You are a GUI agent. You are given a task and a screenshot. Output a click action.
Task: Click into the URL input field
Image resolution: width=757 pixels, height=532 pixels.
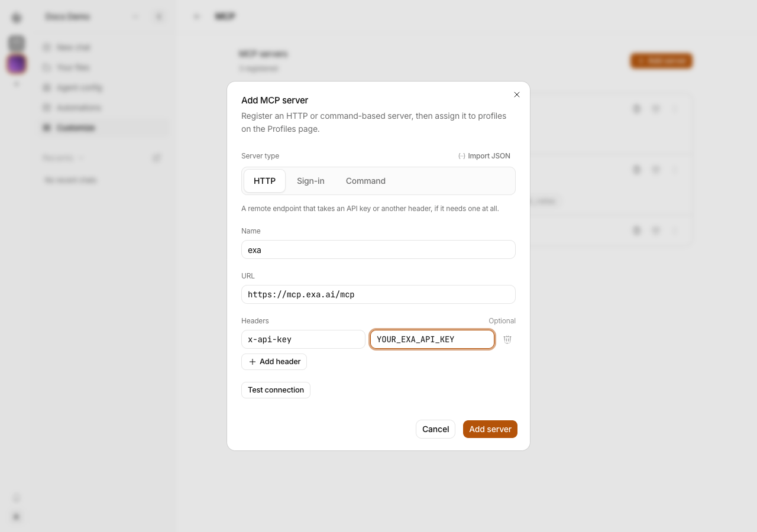click(x=378, y=294)
